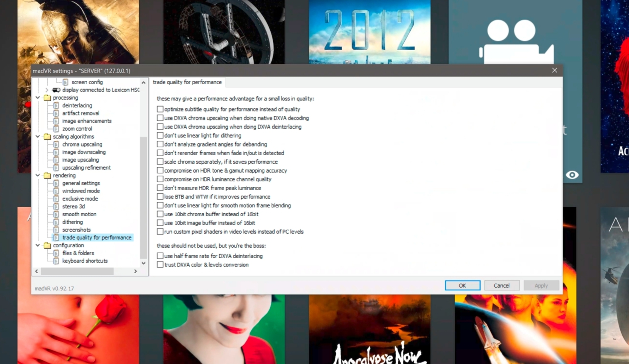Image resolution: width=629 pixels, height=364 pixels.
Task: Collapse the configuration tree node
Action: 38,245
